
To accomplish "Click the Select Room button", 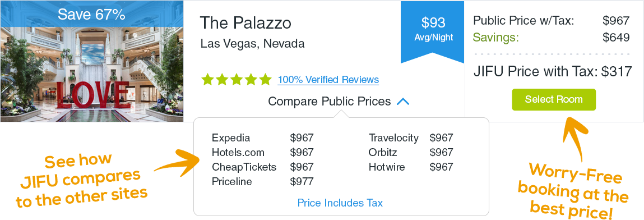I will coord(553,99).
